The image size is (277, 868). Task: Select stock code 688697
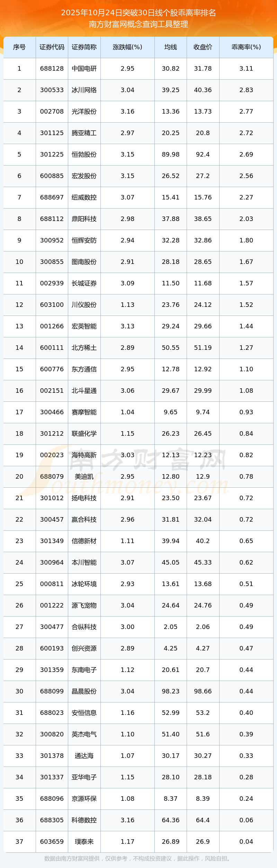[52, 197]
